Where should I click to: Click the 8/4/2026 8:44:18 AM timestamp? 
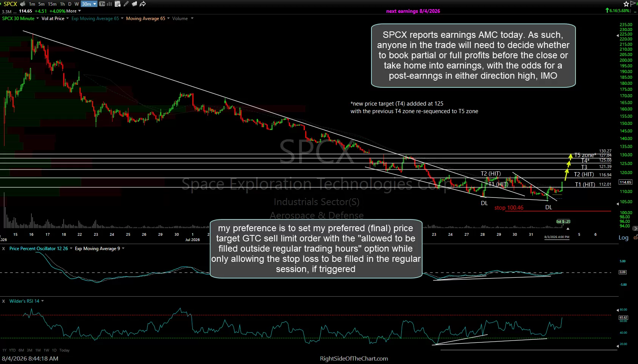point(30,358)
